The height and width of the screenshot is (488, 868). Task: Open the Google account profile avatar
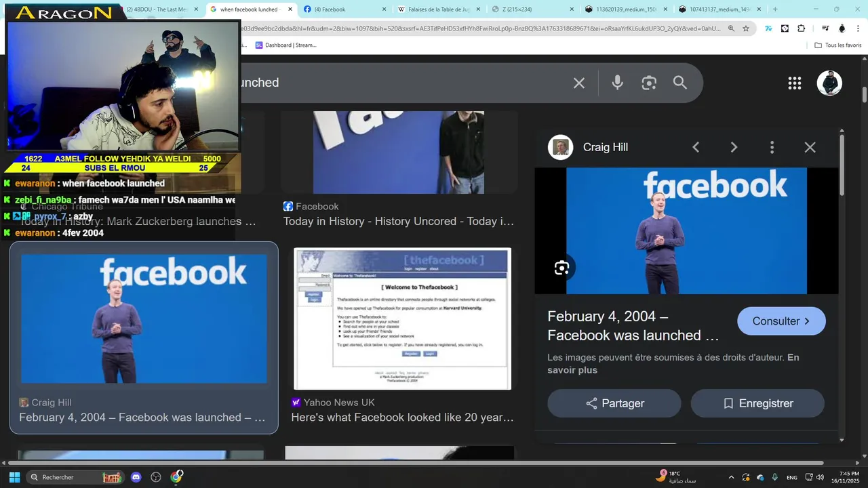[829, 83]
